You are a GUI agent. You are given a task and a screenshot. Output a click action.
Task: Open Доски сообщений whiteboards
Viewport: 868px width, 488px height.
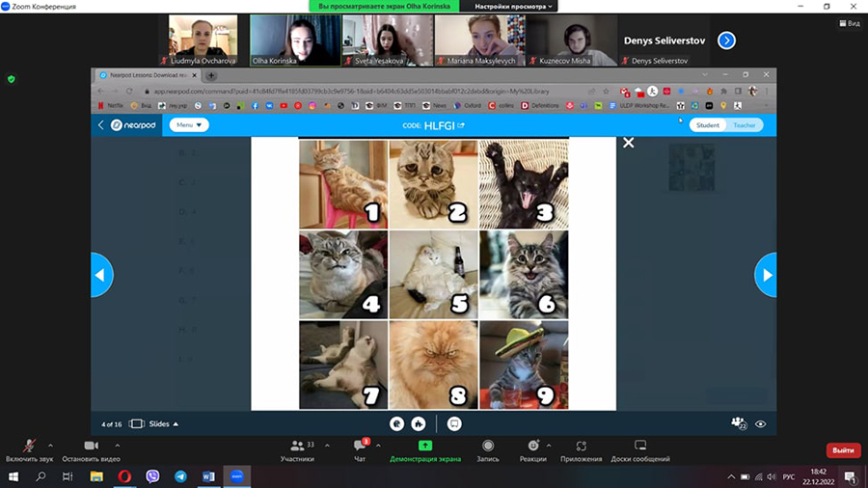click(640, 450)
